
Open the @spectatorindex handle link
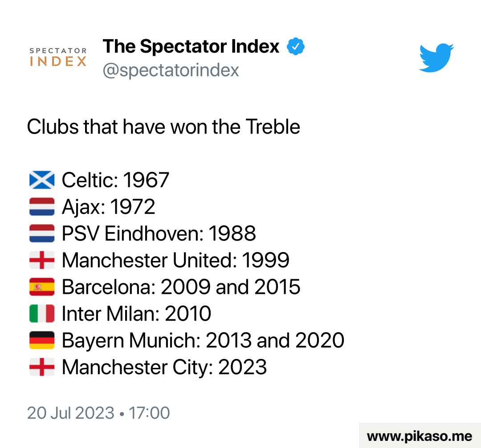point(171,70)
